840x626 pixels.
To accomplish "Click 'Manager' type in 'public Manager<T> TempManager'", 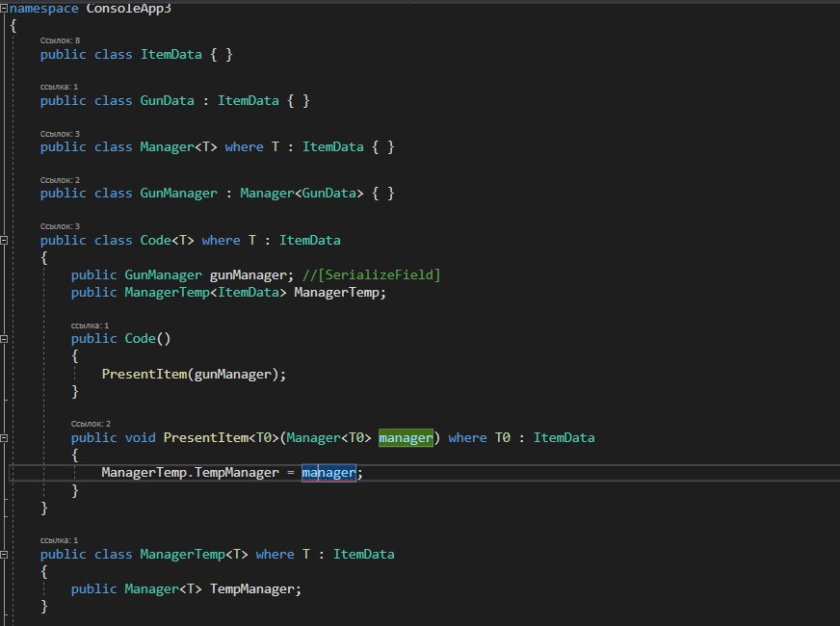I will [151, 589].
